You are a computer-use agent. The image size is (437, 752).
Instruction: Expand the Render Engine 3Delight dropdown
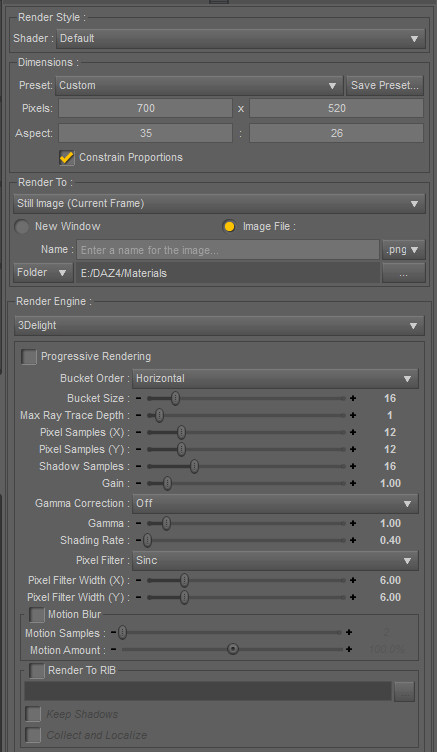click(x=219, y=326)
